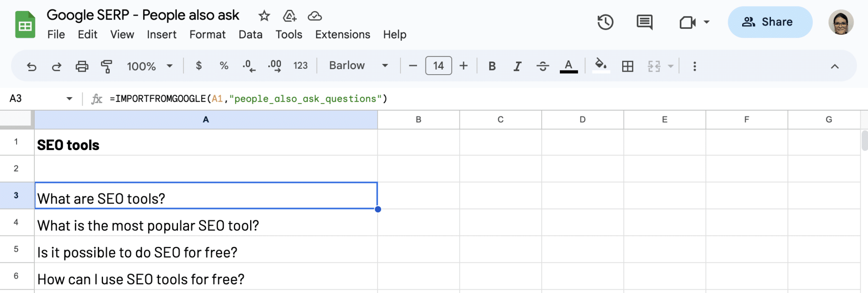This screenshot has height=293, width=868.
Task: Open the three-dot more toolbar options
Action: coord(694,66)
